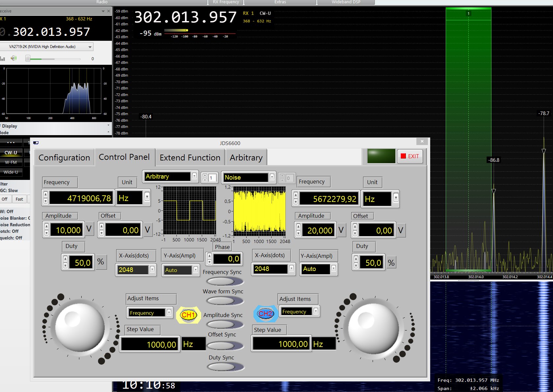This screenshot has width=553, height=392.
Task: Click the radio volume slider
Action: coord(53,59)
